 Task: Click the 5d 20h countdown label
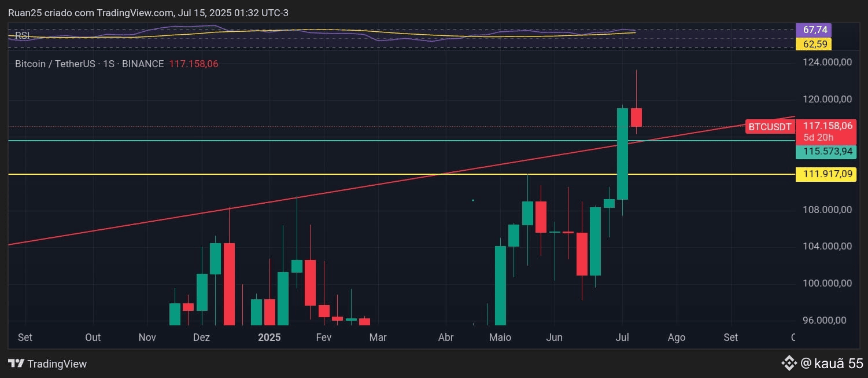(818, 138)
